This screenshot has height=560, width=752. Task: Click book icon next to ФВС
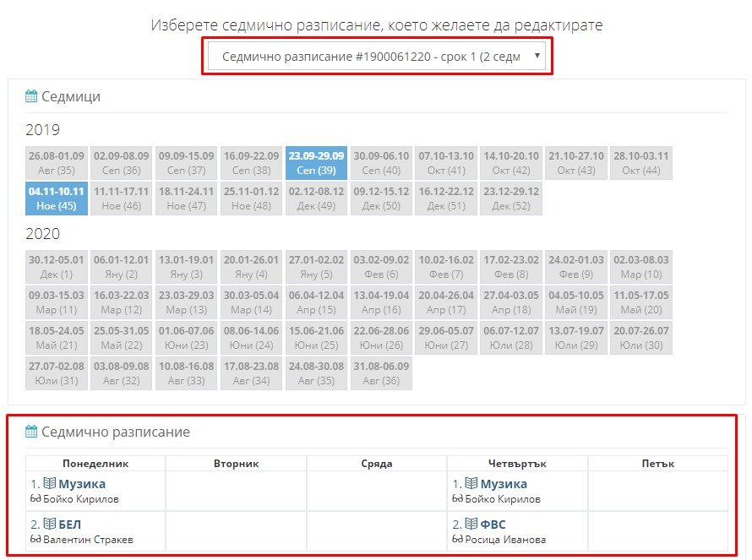(x=471, y=524)
